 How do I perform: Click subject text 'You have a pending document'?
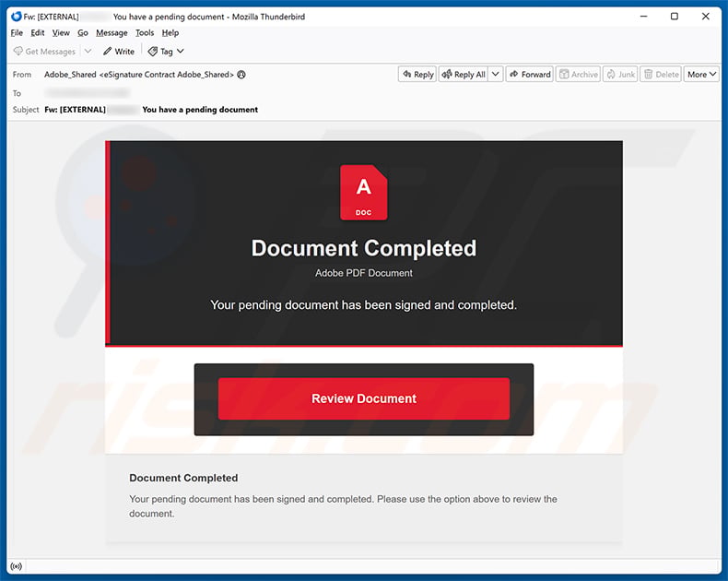click(200, 110)
